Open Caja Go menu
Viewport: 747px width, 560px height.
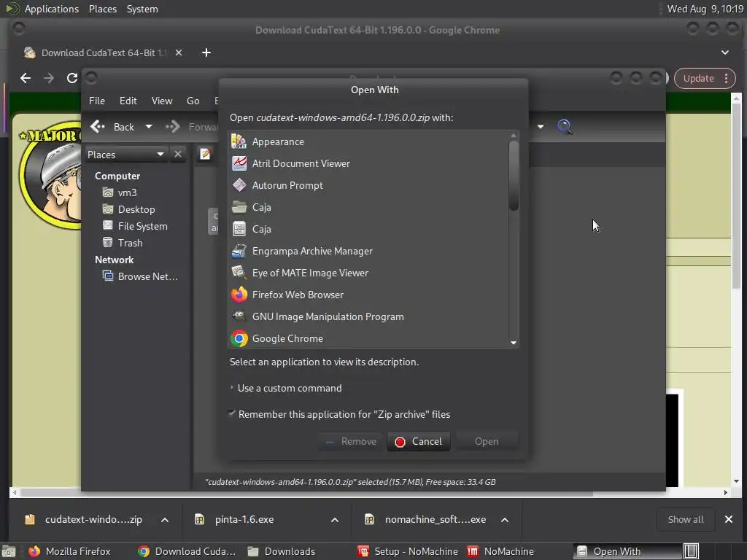[x=193, y=101]
